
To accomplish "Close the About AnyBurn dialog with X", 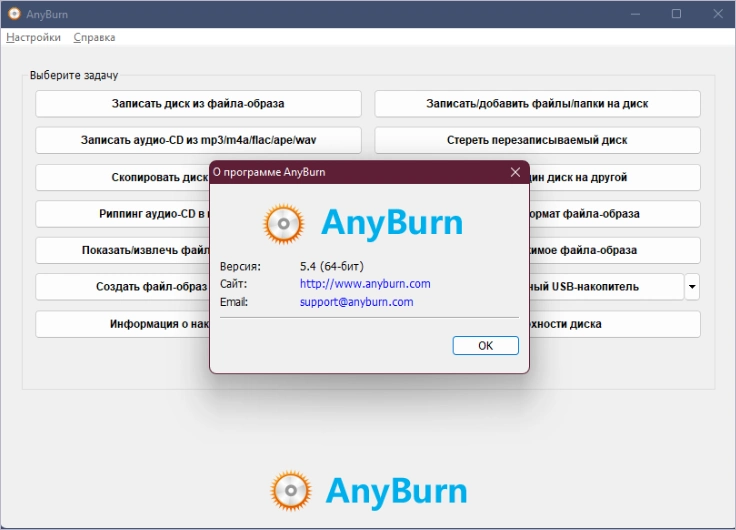I will 515,172.
